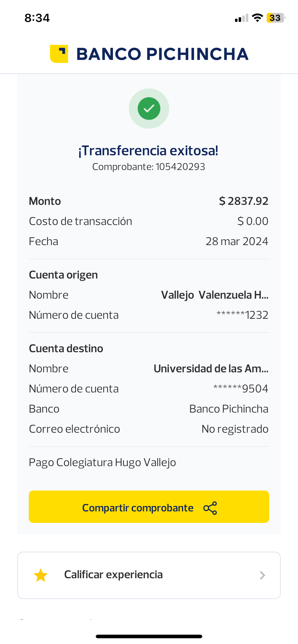Tap the share icon on the yellow button
The height and width of the screenshot is (644, 298).
point(210,508)
